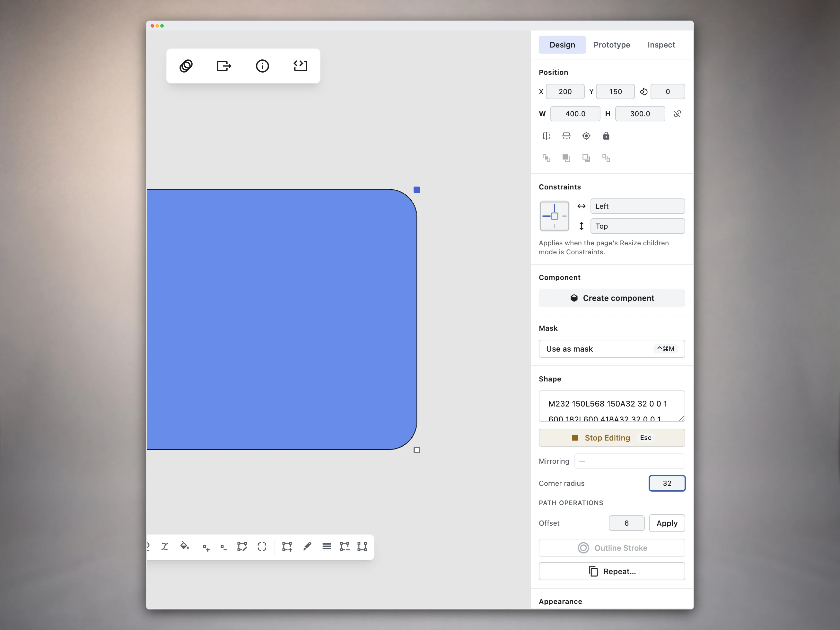Viewport: 840px width, 630px height.
Task: Click the Offset value field
Action: click(626, 523)
